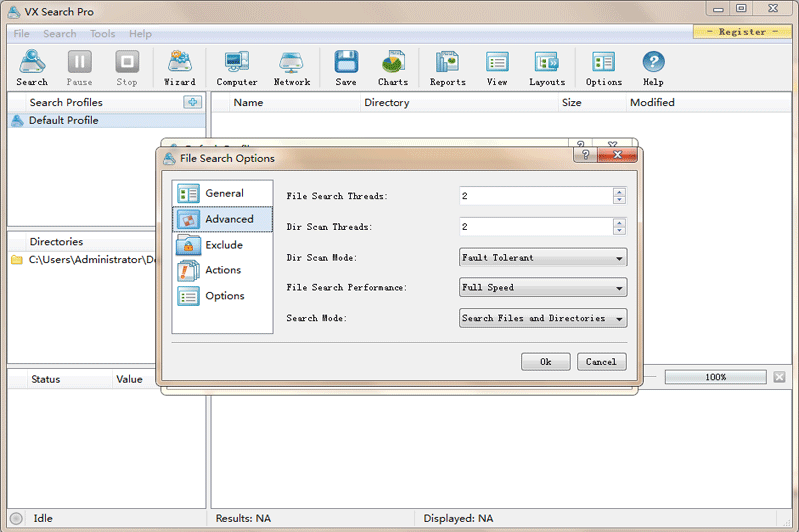Open the Wizard tool in toolbar
The height and width of the screenshot is (532, 799).
coord(180,68)
